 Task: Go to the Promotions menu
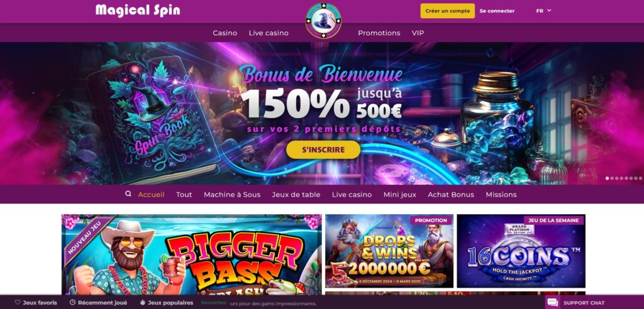(379, 33)
